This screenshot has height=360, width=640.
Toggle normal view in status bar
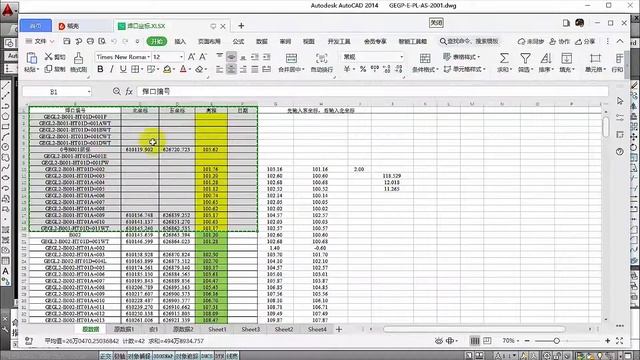[475, 340]
